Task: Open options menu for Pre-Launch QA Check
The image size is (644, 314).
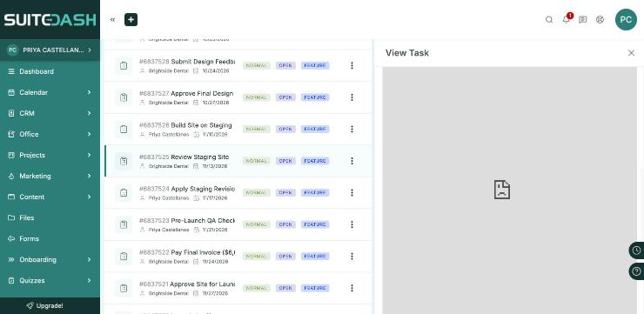Action: pos(352,224)
